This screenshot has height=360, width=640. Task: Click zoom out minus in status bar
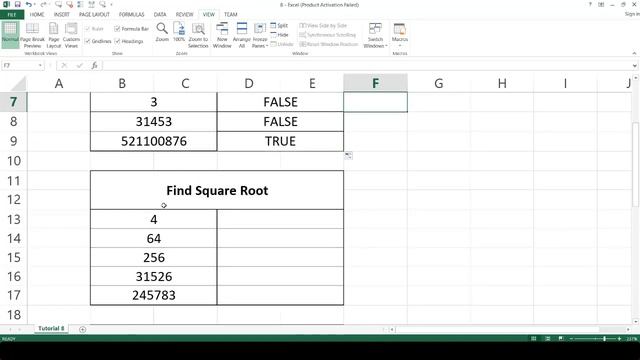point(571,339)
